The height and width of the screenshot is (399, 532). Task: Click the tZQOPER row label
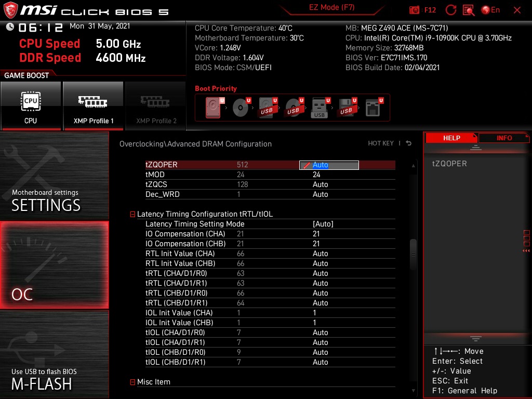[161, 165]
